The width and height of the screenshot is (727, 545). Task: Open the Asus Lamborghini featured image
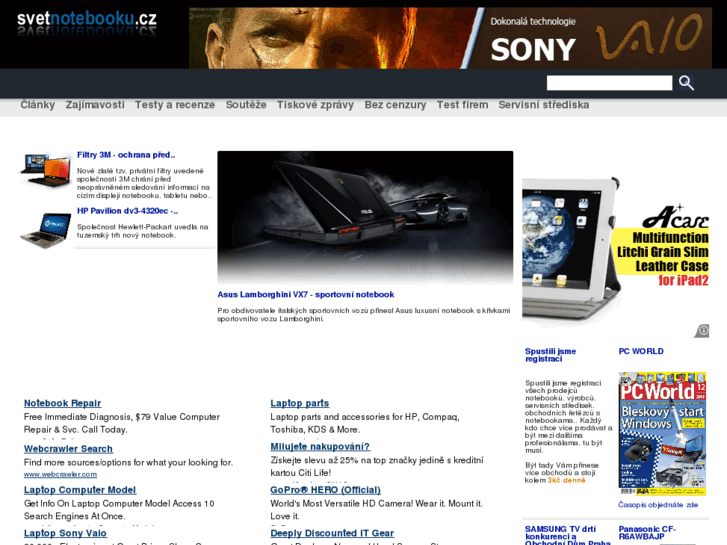(x=365, y=217)
